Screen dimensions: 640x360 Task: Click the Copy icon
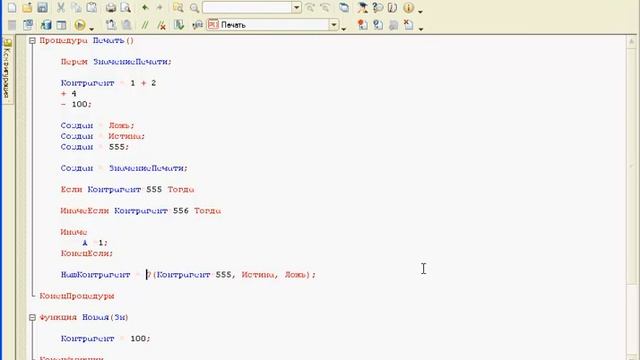point(76,7)
